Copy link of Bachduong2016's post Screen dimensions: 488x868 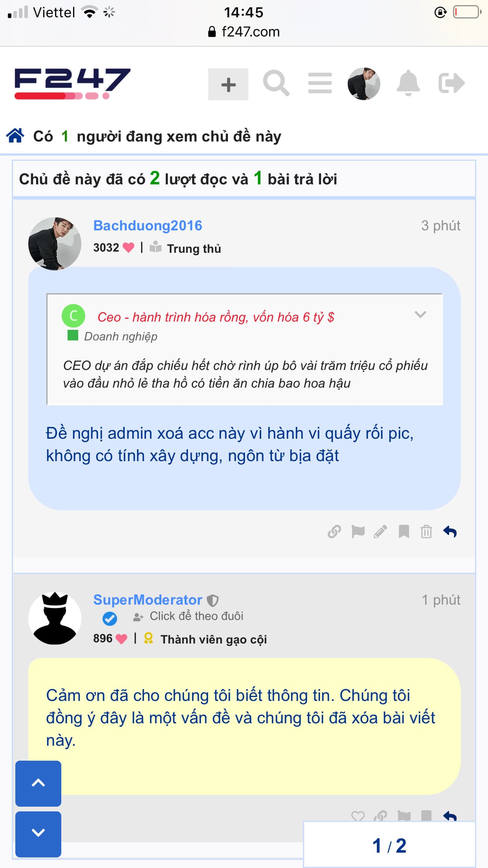coord(334,531)
